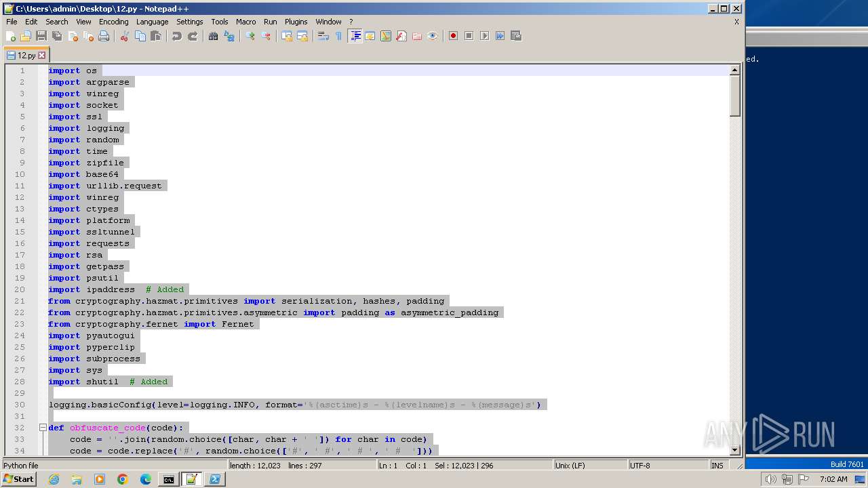868x488 pixels.
Task: Close the current document via the toolbar icon
Action: click(73, 36)
